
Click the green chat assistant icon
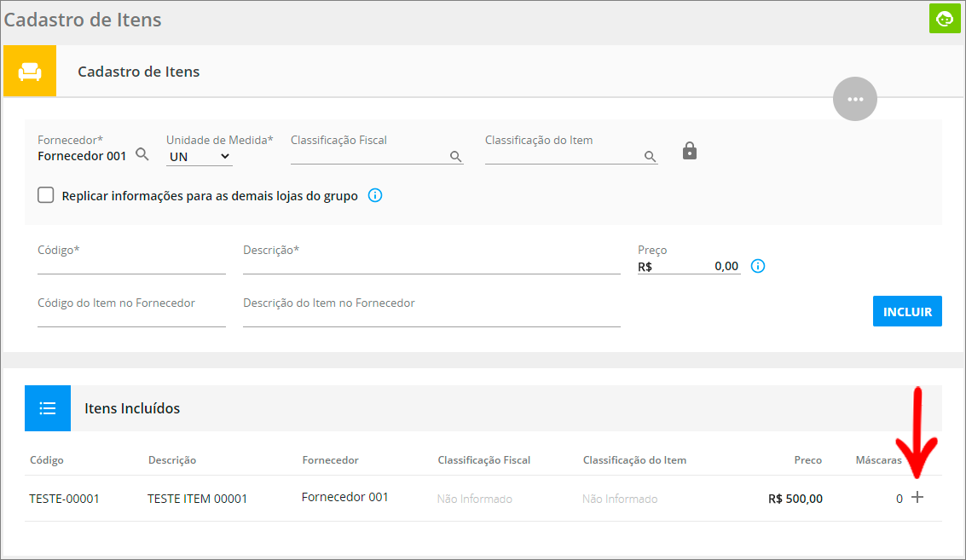944,19
